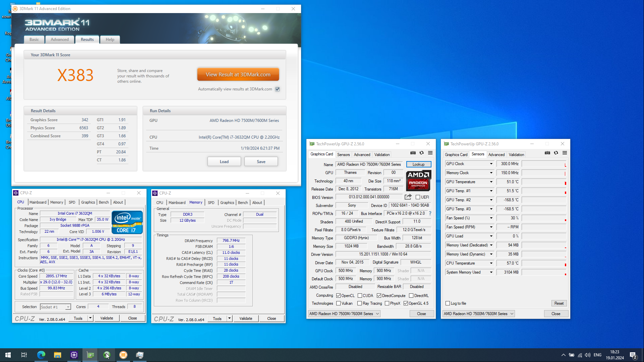Viewport: 644px width, 362px height.
Task: Click Lookup button in GPU-Z
Action: coord(419,164)
